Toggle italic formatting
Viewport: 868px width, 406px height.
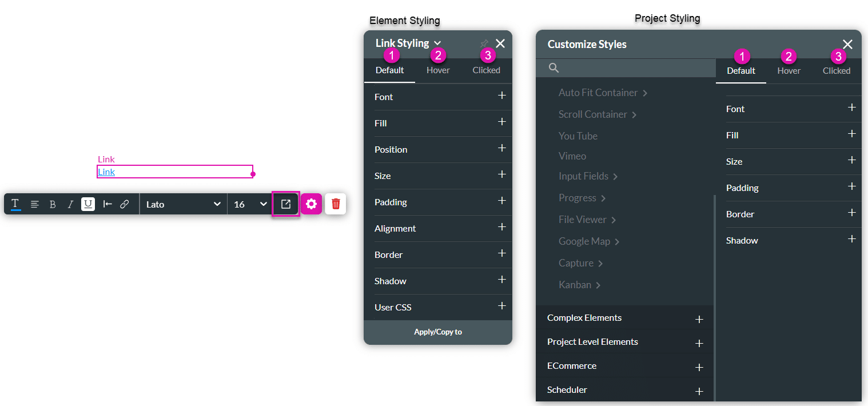(x=70, y=204)
